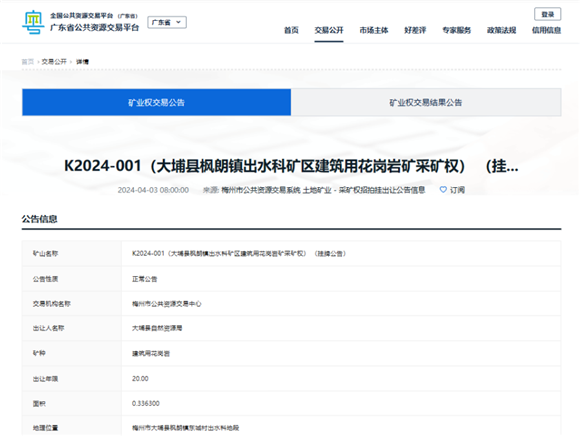Image resolution: width=580 pixels, height=436 pixels.
Task: Click the heart subscribe icon
Action: tap(443, 190)
